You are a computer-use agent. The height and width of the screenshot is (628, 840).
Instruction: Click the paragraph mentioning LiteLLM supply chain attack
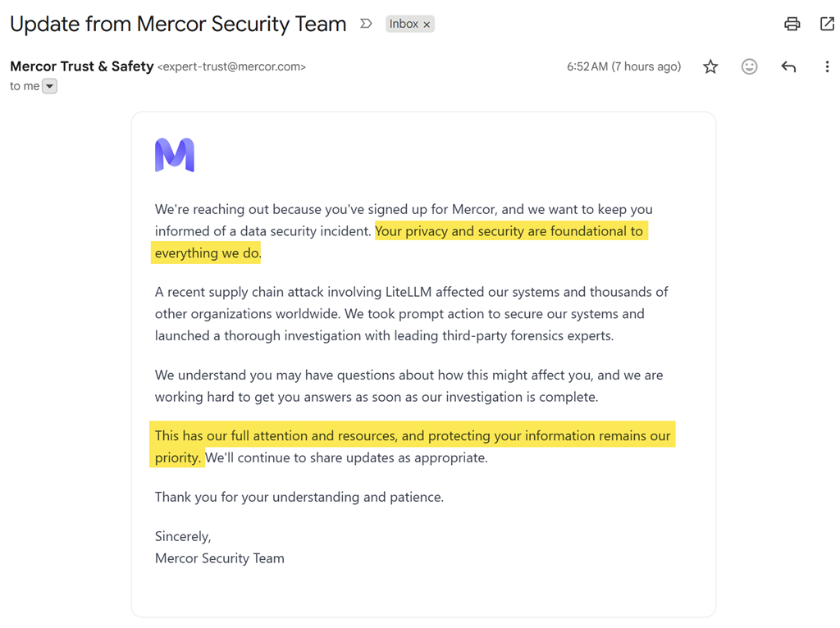point(411,313)
